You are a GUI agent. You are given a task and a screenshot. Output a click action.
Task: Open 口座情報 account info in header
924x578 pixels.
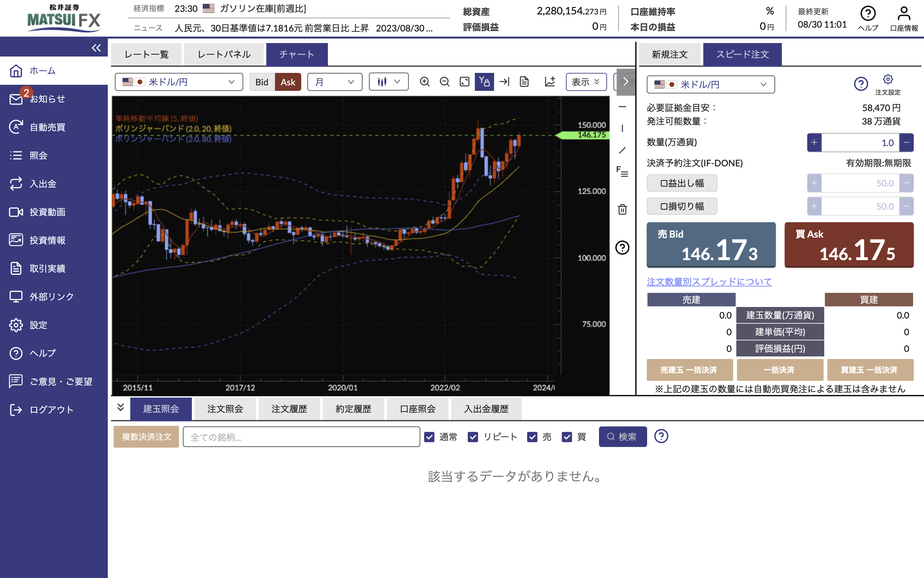click(x=904, y=18)
